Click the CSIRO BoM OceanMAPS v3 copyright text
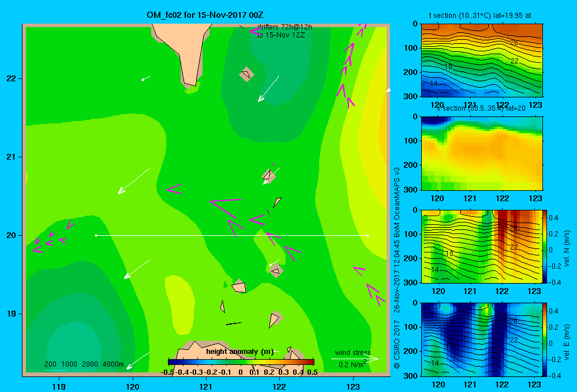Screen dimensions: 577x392 coord(397,267)
